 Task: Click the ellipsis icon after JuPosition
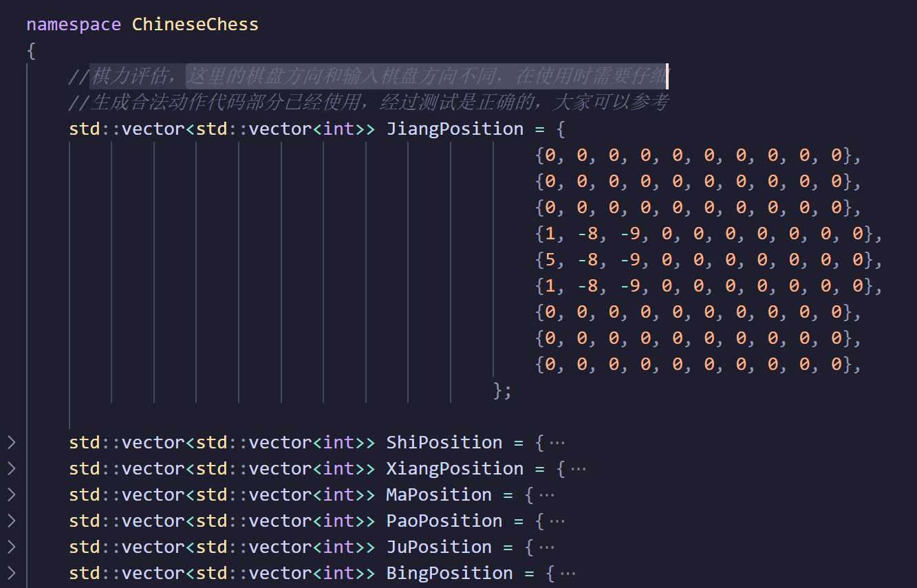click(x=547, y=547)
